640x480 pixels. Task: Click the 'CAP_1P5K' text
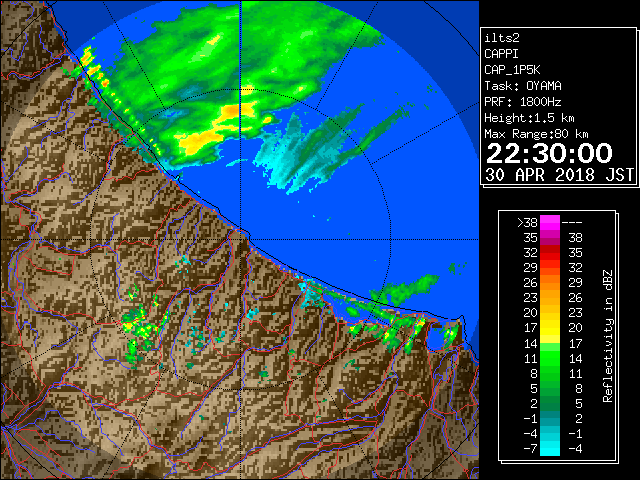pos(512,70)
